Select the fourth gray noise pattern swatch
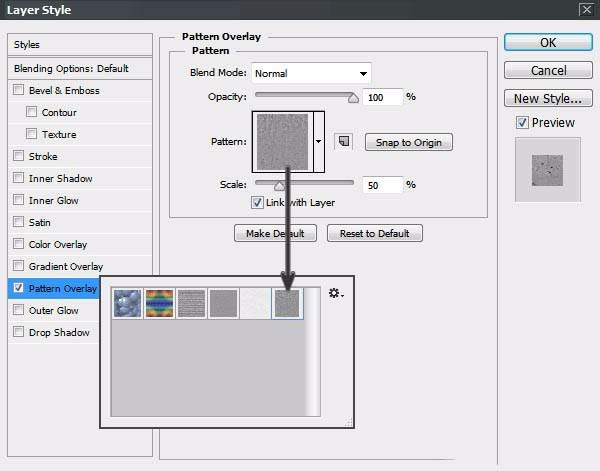Image resolution: width=600 pixels, height=471 pixels. (223, 304)
